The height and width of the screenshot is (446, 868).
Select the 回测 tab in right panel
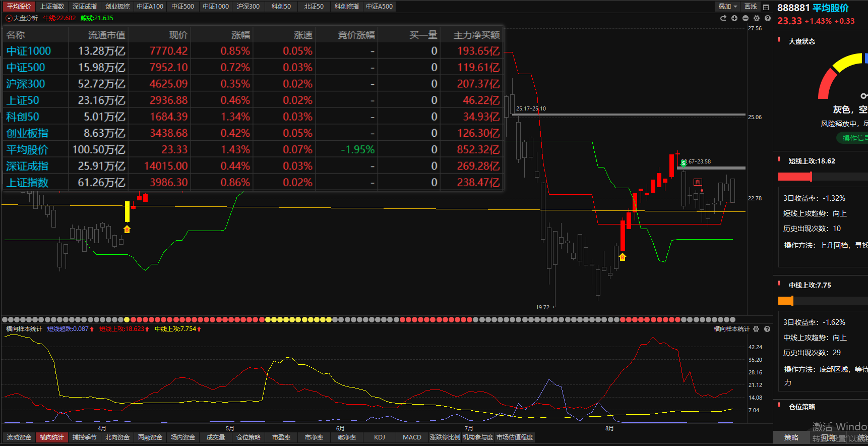pyautogui.click(x=828, y=438)
